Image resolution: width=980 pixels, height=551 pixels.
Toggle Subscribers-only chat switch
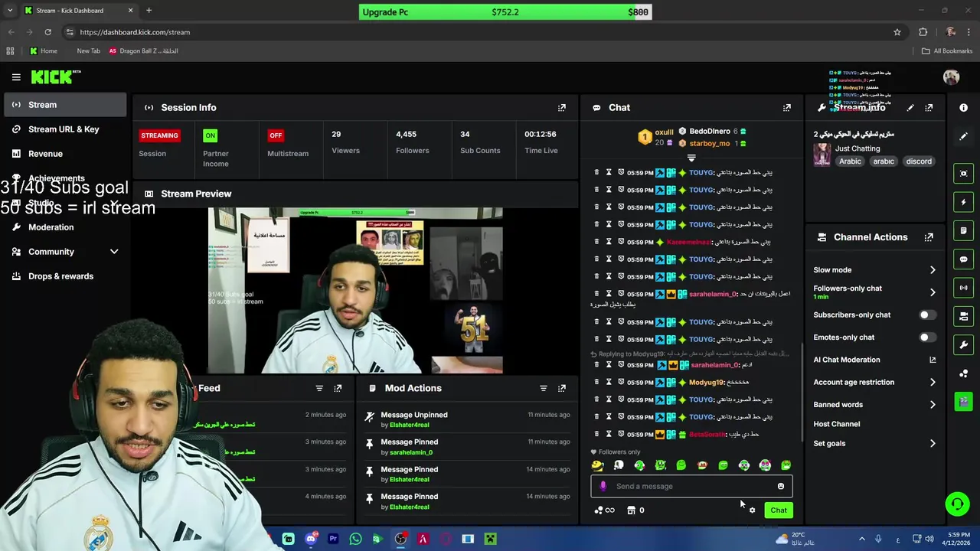926,315
